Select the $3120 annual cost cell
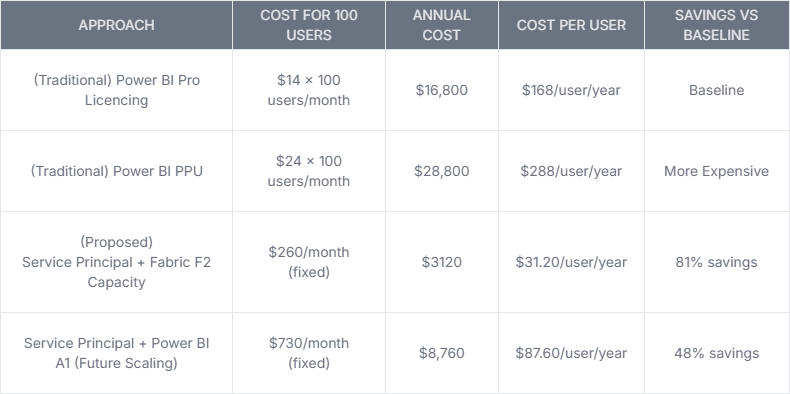The image size is (790, 394). (x=442, y=262)
